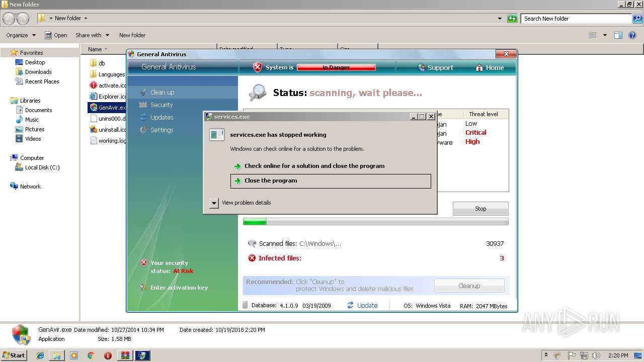Click the wrench icon beside Settings
The width and height of the screenshot is (644, 362).
(143, 130)
